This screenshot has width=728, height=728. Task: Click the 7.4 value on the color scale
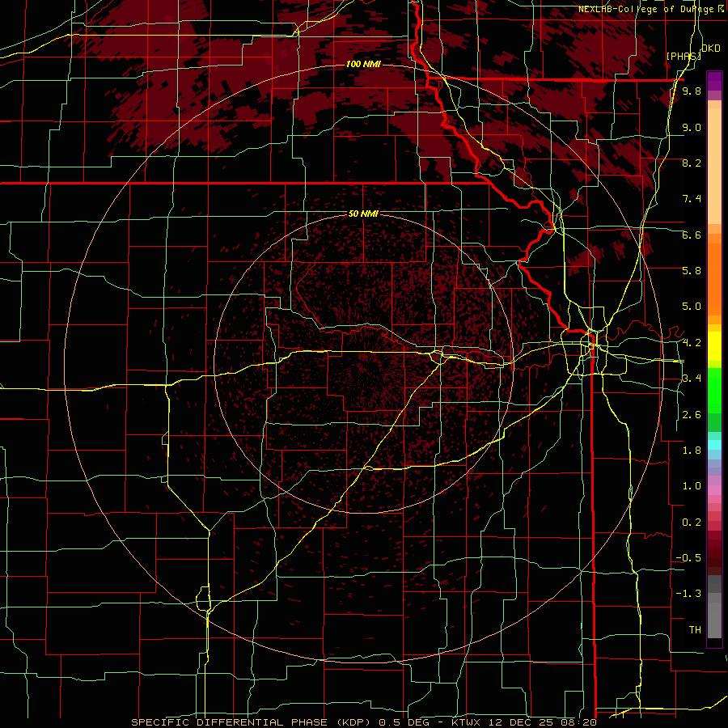pyautogui.click(x=692, y=199)
